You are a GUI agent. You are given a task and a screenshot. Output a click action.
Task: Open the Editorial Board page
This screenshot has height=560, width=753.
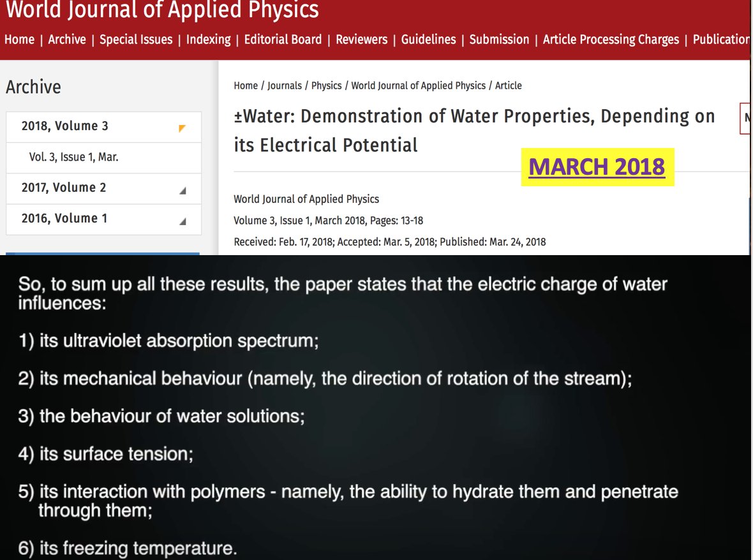[283, 40]
